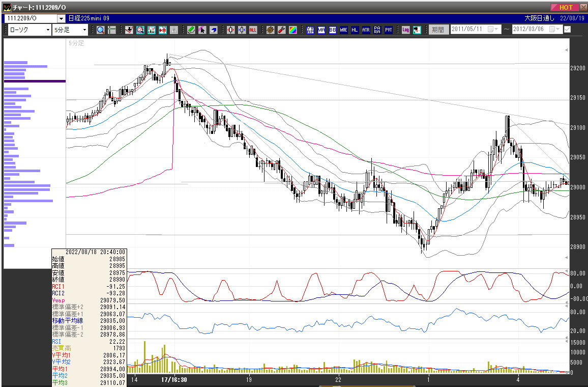Viewport: 588px width, 387px height.
Task: Click the 平均3 value row
Action: (x=89, y=382)
